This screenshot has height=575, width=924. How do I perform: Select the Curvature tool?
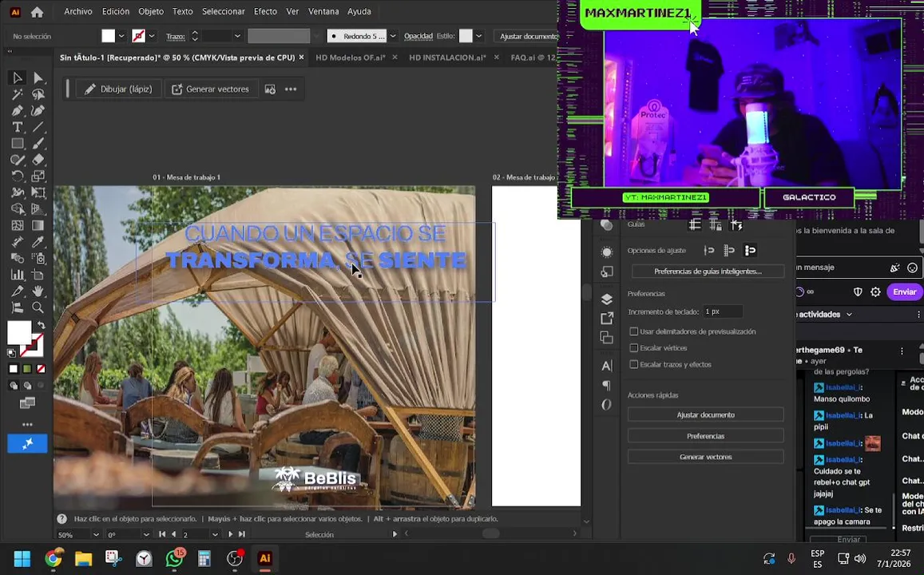(x=38, y=111)
